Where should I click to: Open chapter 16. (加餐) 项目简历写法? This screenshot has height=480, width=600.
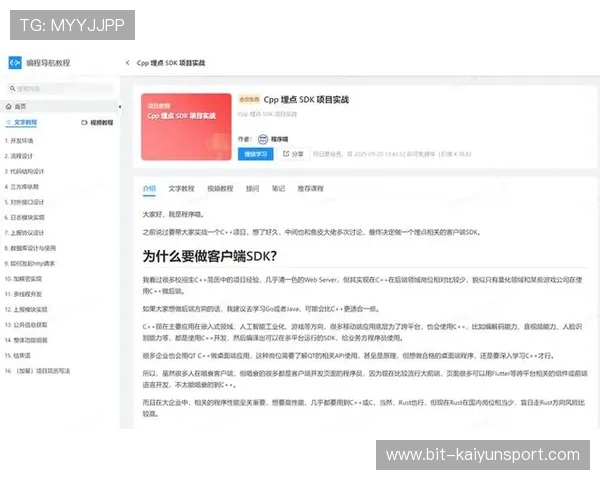(x=37, y=371)
